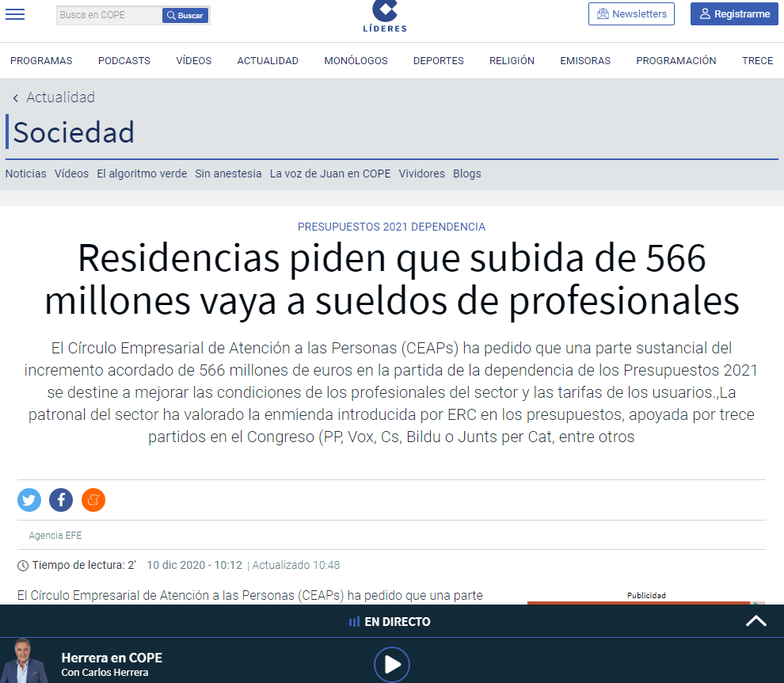
Task: Open the Newsletters button
Action: [631, 14]
